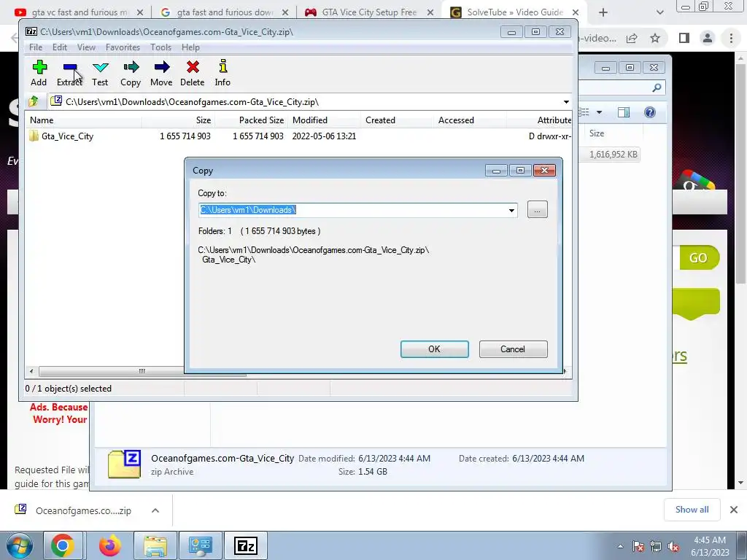Select the Gta_Vice_City folder row

(298, 136)
